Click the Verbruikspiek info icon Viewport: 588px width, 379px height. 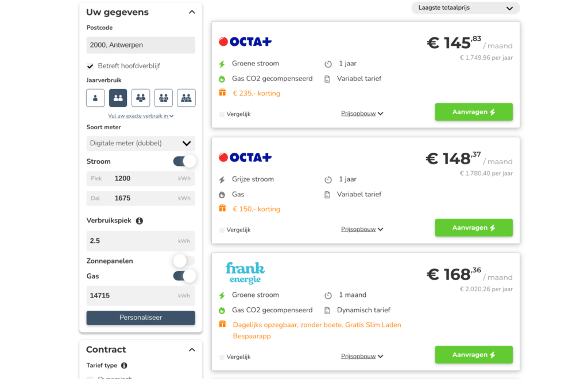click(140, 221)
